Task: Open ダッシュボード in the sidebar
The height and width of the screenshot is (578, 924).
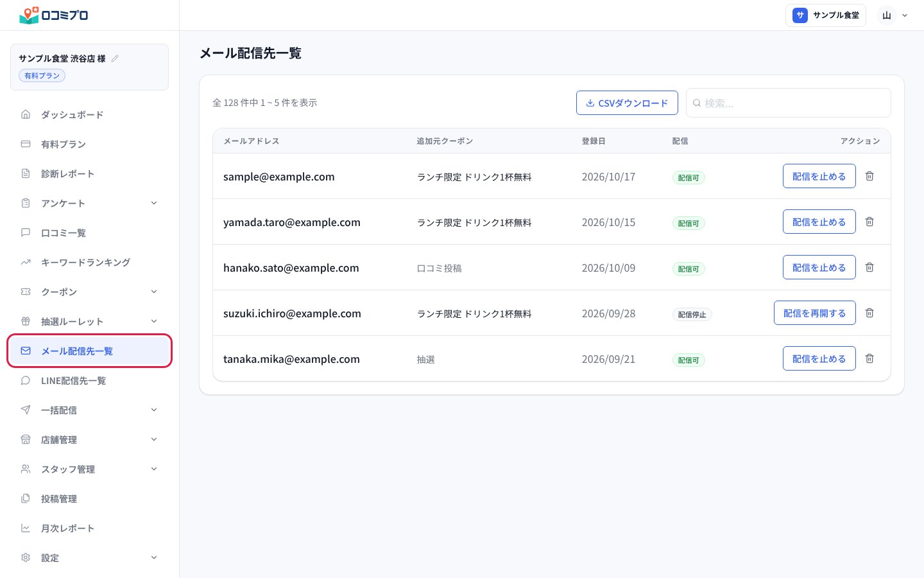Action: click(90, 114)
